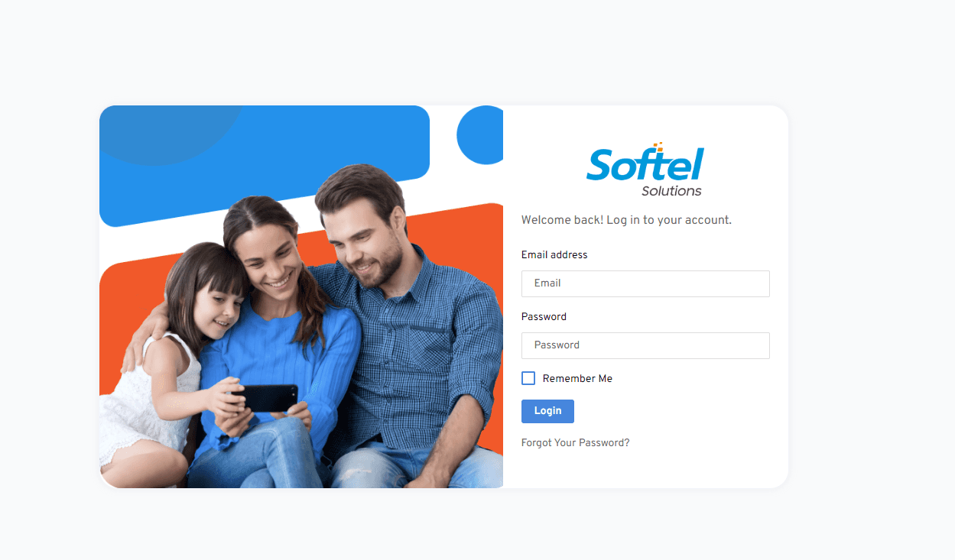The height and width of the screenshot is (560, 955).
Task: Click the blue half circle decoration
Action: [480, 135]
